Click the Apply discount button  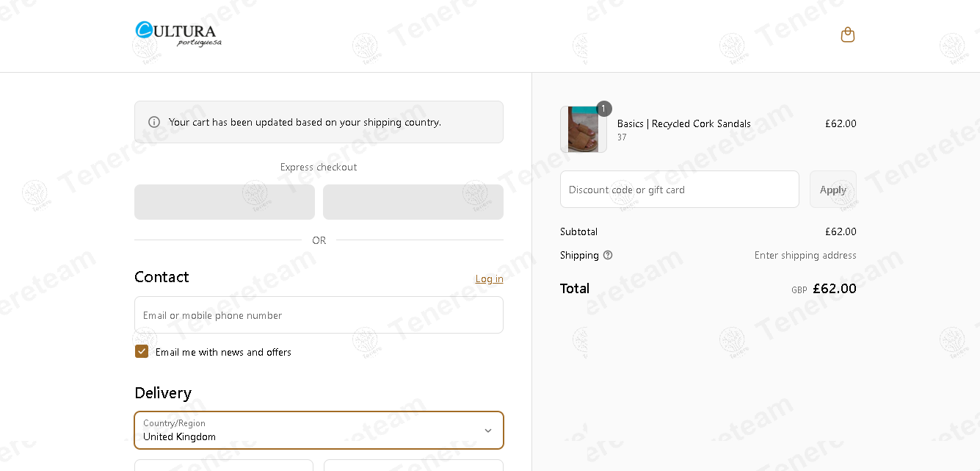click(833, 190)
